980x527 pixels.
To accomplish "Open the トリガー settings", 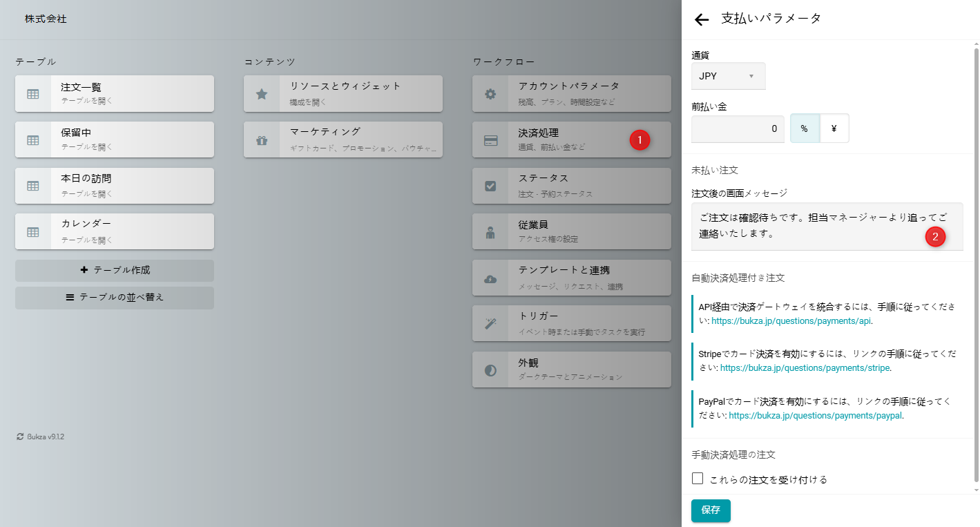I will 572,323.
